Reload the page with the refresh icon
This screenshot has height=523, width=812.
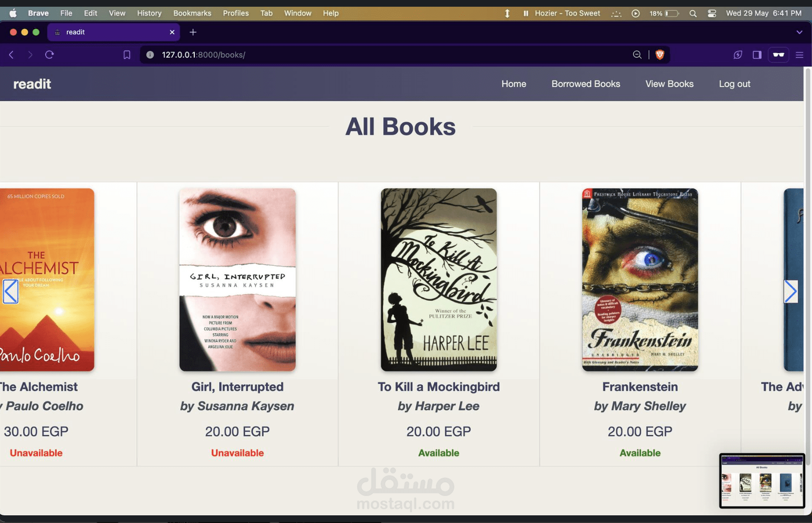[49, 55]
